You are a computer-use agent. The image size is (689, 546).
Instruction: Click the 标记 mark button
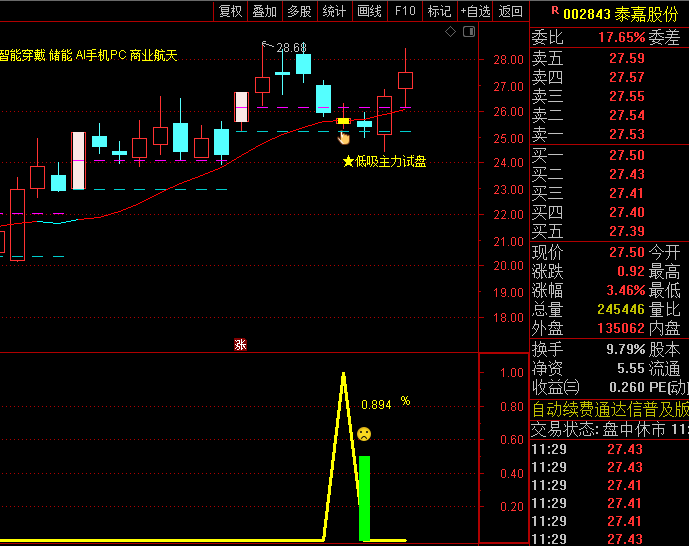pyautogui.click(x=440, y=11)
